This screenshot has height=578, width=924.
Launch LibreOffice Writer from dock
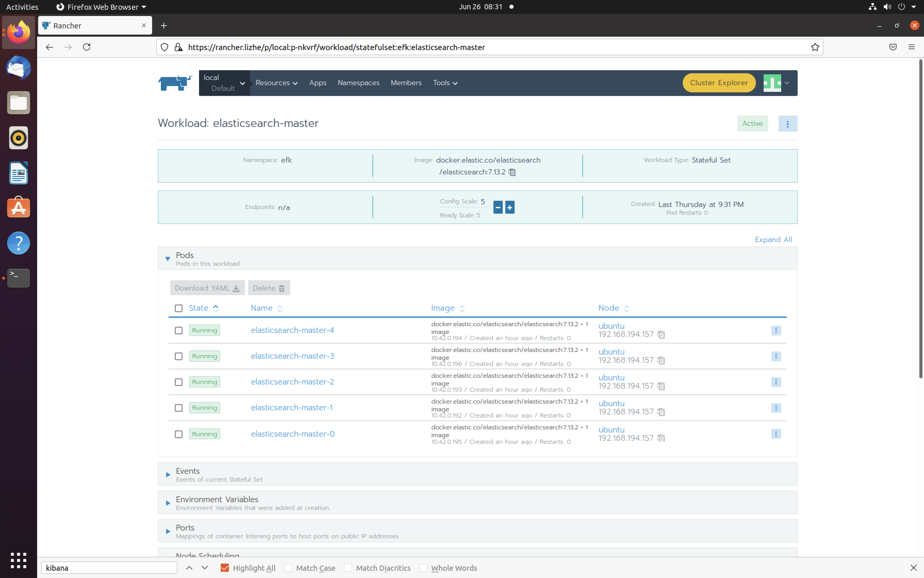click(x=18, y=173)
